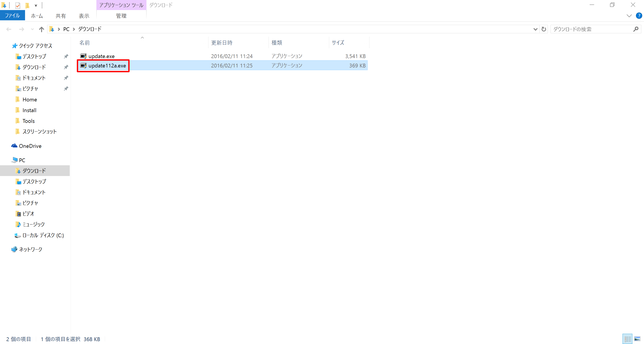This screenshot has height=344, width=644.
Task: Click the pin icon beside pinned ピクチャ
Action: click(66, 89)
